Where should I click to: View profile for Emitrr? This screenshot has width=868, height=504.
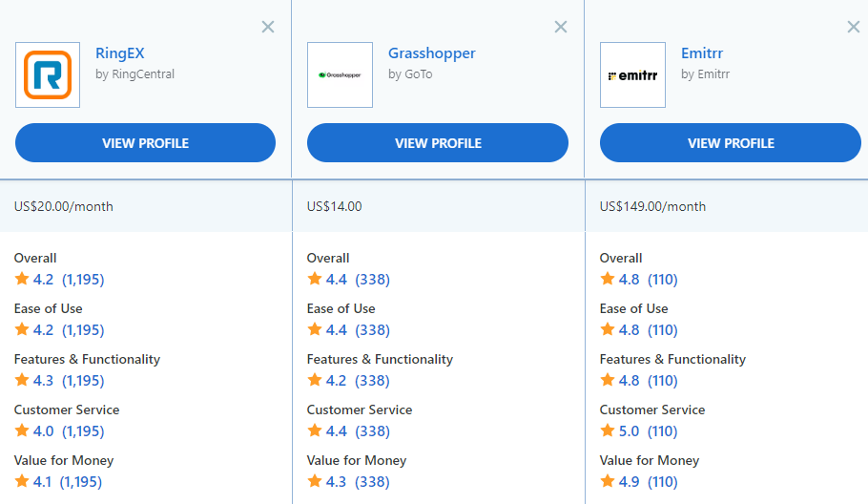[731, 143]
